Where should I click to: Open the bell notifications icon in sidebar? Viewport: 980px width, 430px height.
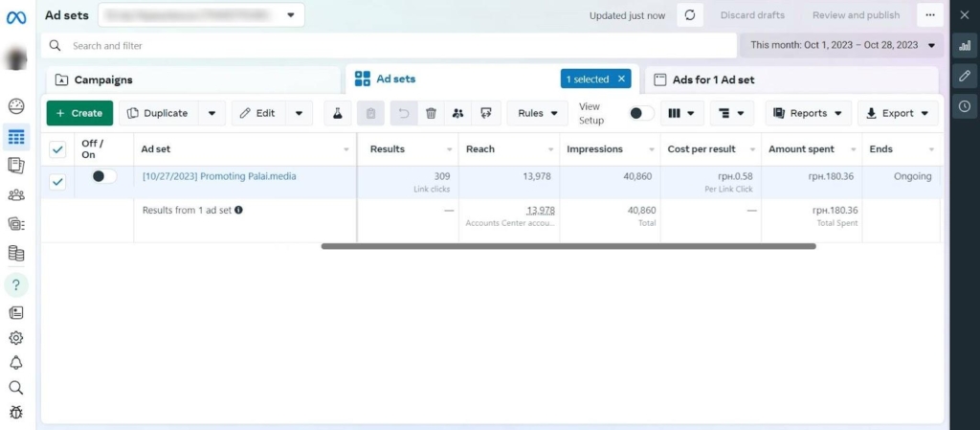(15, 363)
